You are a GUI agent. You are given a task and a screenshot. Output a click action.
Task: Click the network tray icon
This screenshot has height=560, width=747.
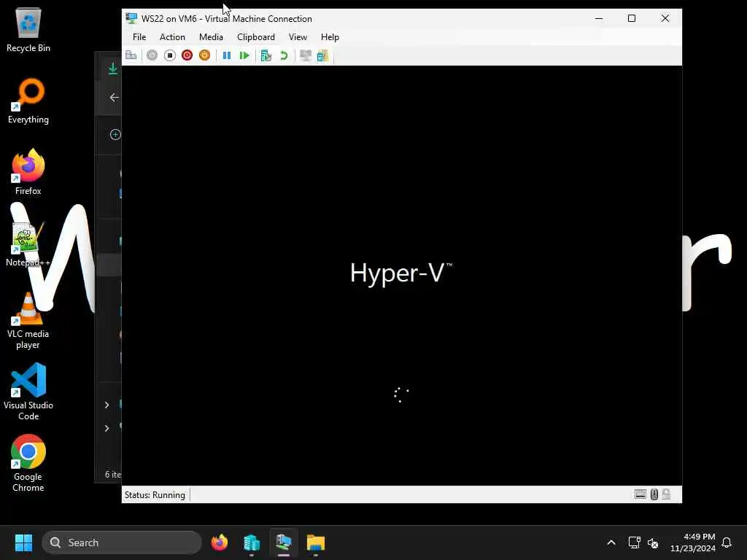click(634, 542)
